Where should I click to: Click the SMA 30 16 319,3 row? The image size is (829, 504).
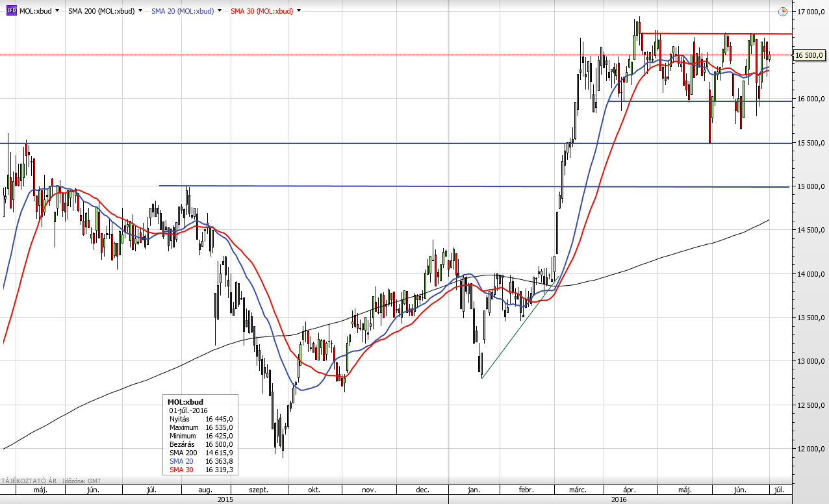(201, 470)
